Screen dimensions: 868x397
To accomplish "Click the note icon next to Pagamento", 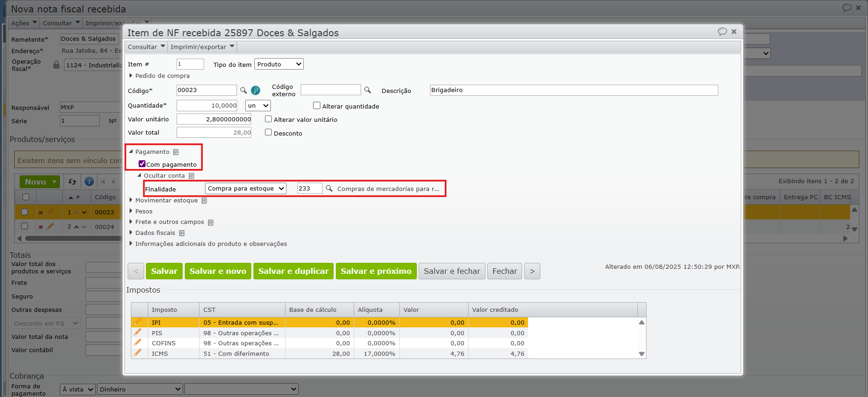I will tap(176, 152).
